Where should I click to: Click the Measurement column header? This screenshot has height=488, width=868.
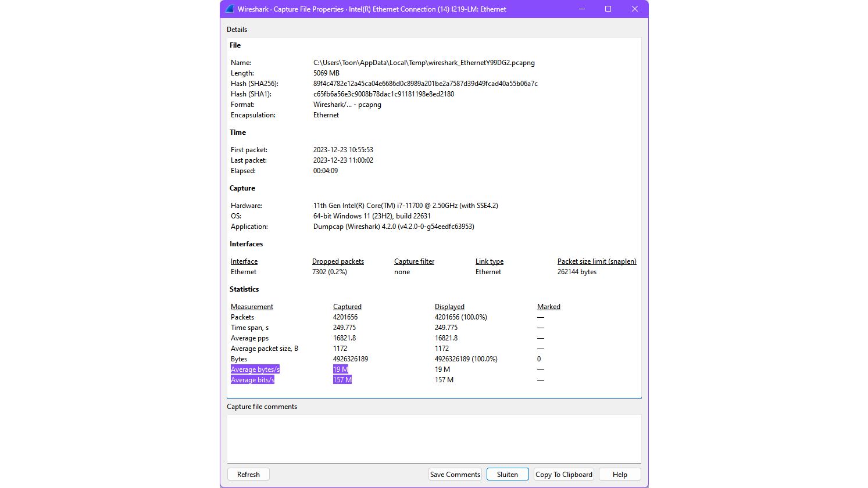[252, 307]
